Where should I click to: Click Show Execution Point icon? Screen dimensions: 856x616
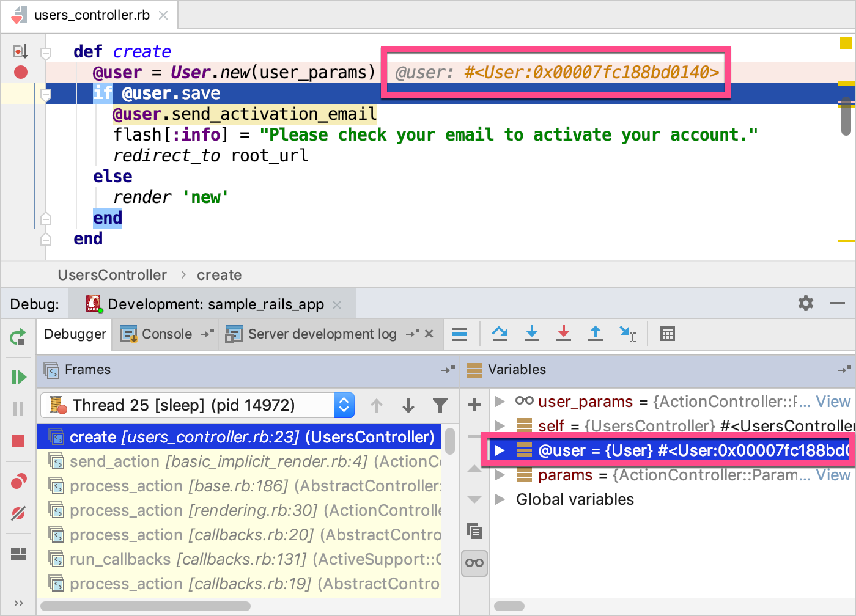(x=460, y=334)
